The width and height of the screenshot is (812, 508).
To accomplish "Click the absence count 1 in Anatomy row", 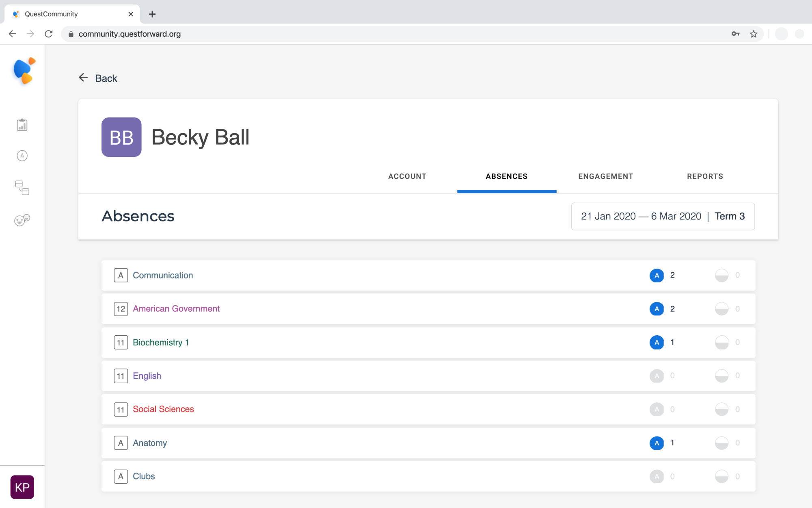I will (672, 443).
